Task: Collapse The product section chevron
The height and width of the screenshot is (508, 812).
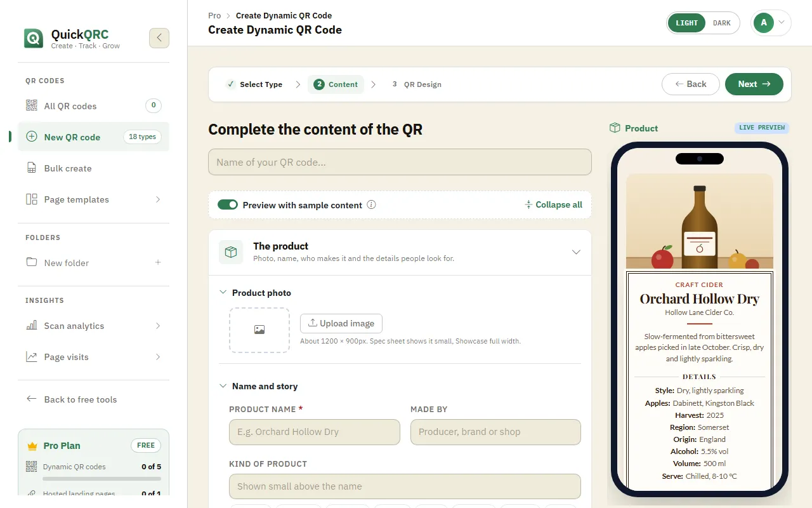Action: tap(576, 252)
